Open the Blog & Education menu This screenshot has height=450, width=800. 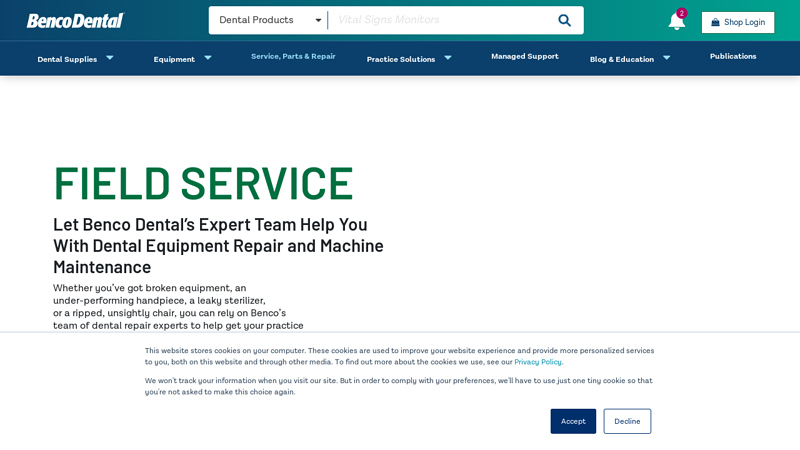point(621,59)
